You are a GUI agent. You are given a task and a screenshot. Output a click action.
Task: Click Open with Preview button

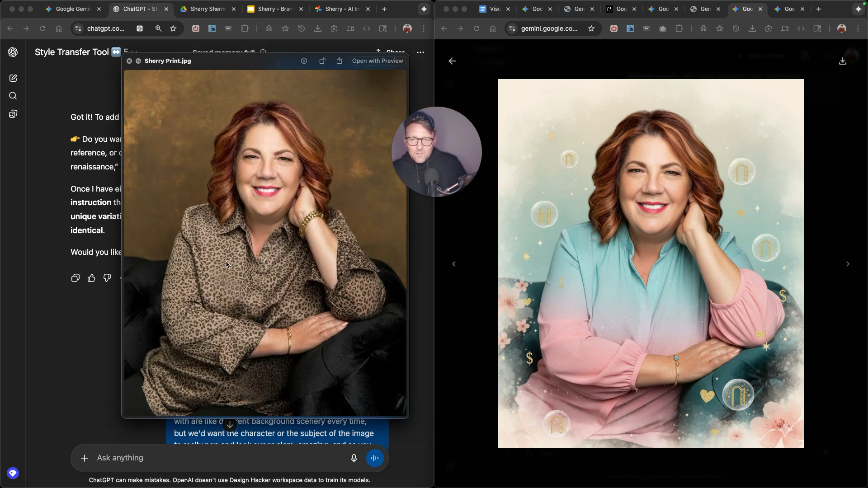[377, 61]
